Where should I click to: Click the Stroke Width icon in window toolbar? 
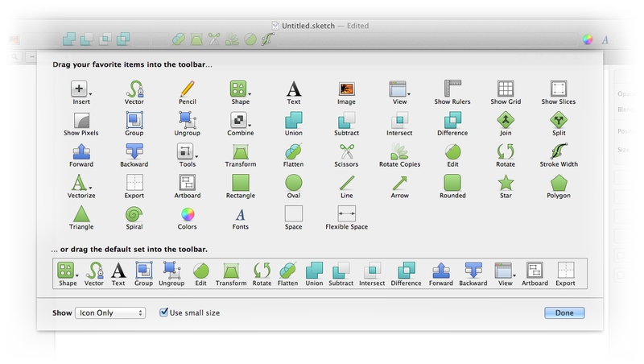pyautogui.click(x=268, y=39)
